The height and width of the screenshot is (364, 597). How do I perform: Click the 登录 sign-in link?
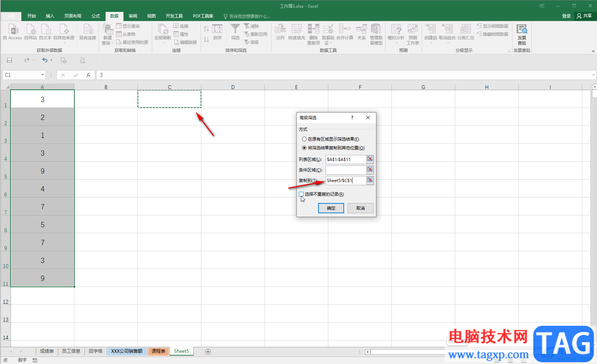coord(566,16)
